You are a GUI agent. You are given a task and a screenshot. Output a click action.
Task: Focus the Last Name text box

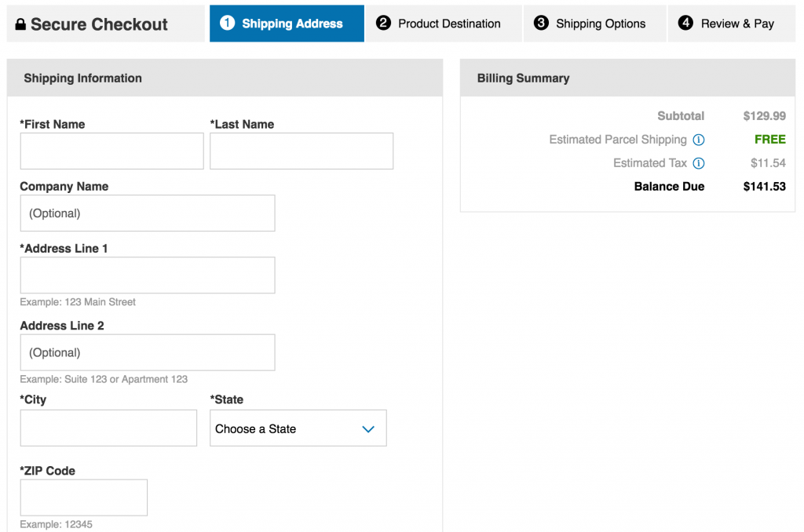click(x=301, y=151)
